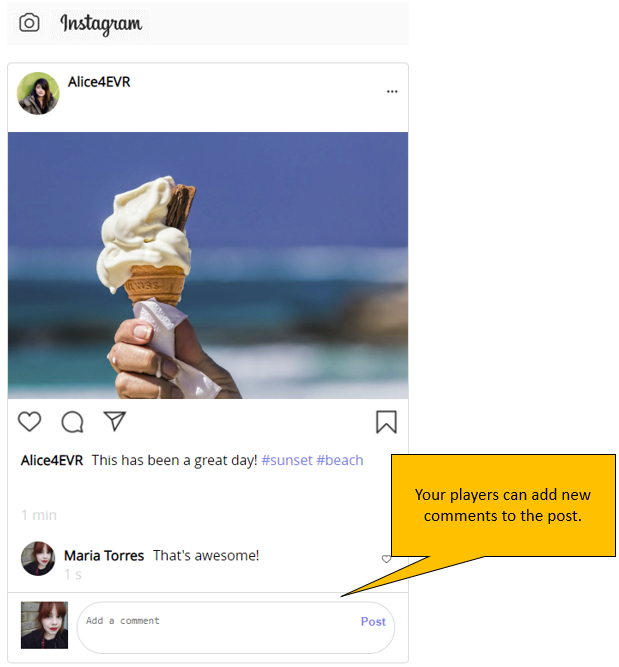The height and width of the screenshot is (667, 619).
Task: Open Maria Torres's round comment avatar
Action: pyautogui.click(x=38, y=559)
